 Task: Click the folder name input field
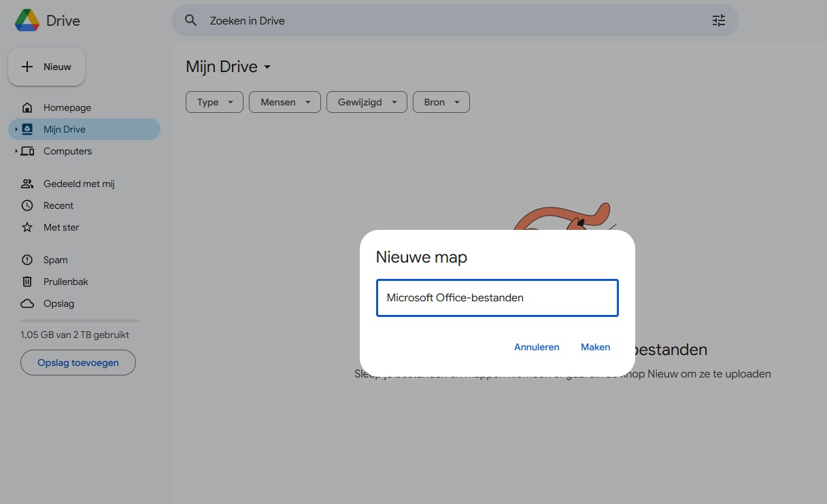(x=497, y=298)
